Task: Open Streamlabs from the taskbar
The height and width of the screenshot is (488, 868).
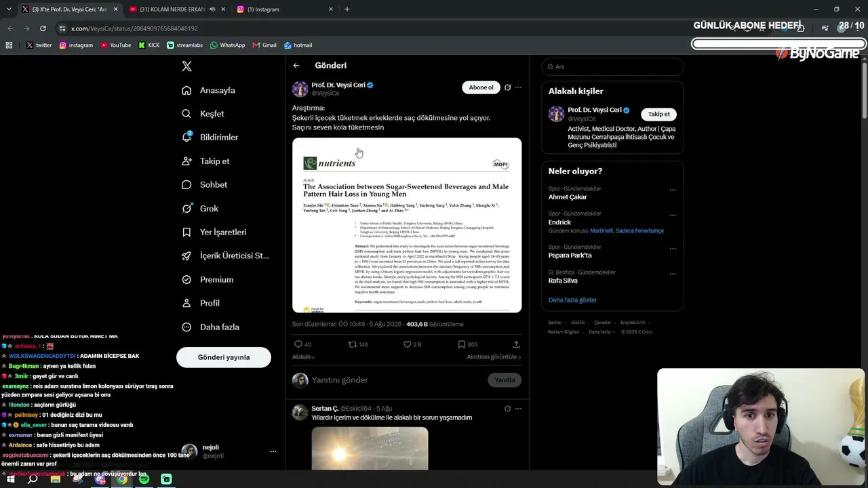Action: pos(166,479)
